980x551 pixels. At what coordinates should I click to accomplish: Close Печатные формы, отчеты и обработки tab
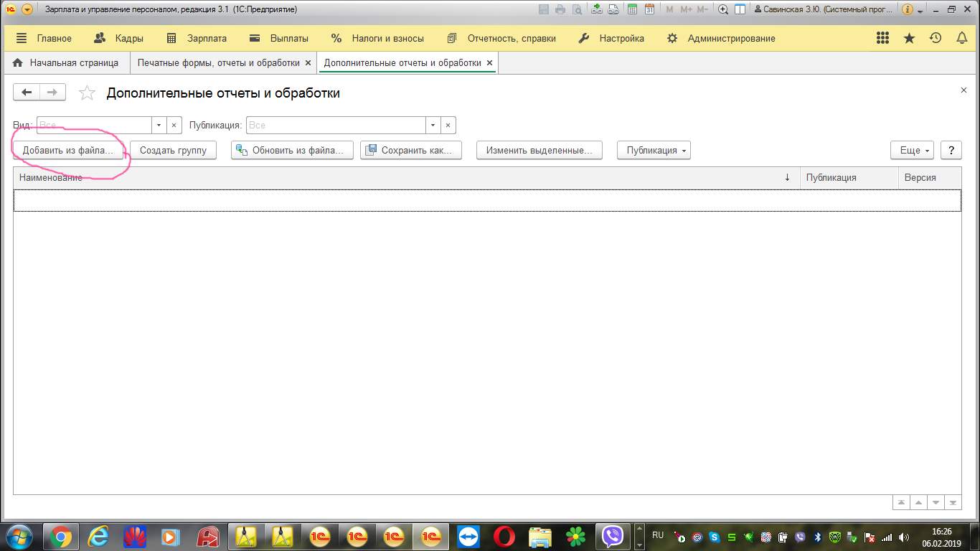tap(308, 63)
